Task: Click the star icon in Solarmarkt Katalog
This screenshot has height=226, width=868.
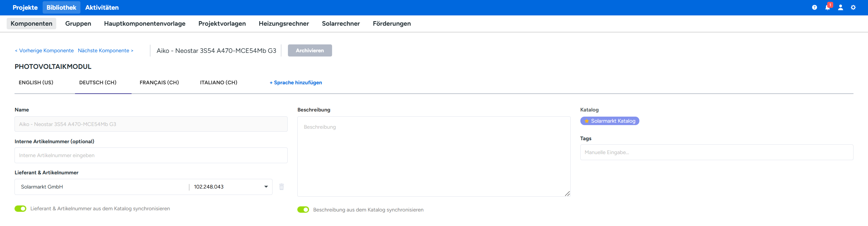Action: [587, 121]
